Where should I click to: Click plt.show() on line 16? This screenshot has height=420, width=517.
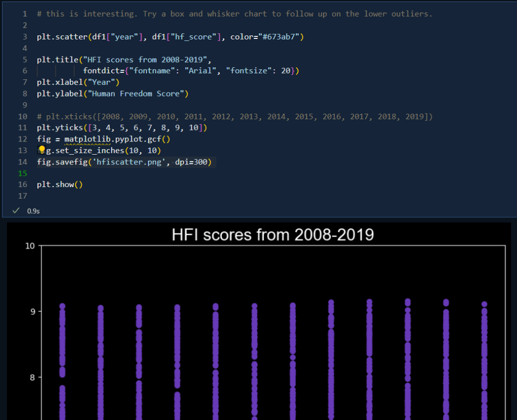pyautogui.click(x=60, y=184)
